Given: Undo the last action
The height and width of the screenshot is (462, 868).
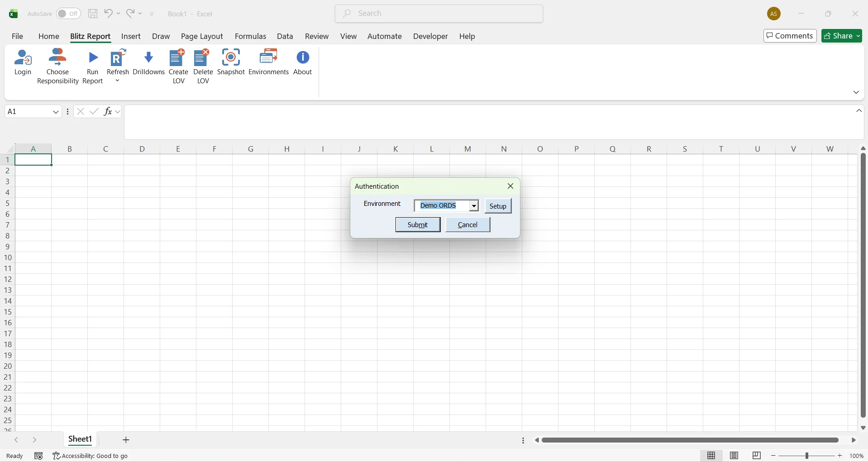Looking at the screenshot, I should (x=108, y=14).
